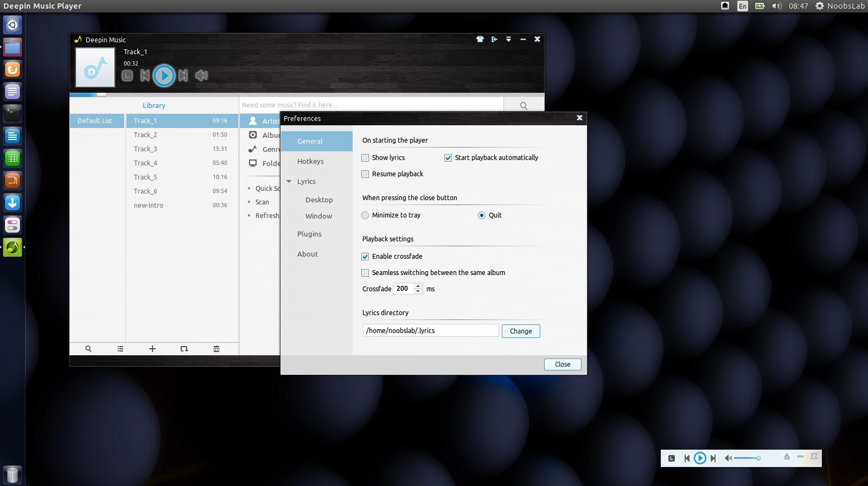Viewport: 868px width, 486px height.
Task: Go to previous track in mini player
Action: point(687,458)
